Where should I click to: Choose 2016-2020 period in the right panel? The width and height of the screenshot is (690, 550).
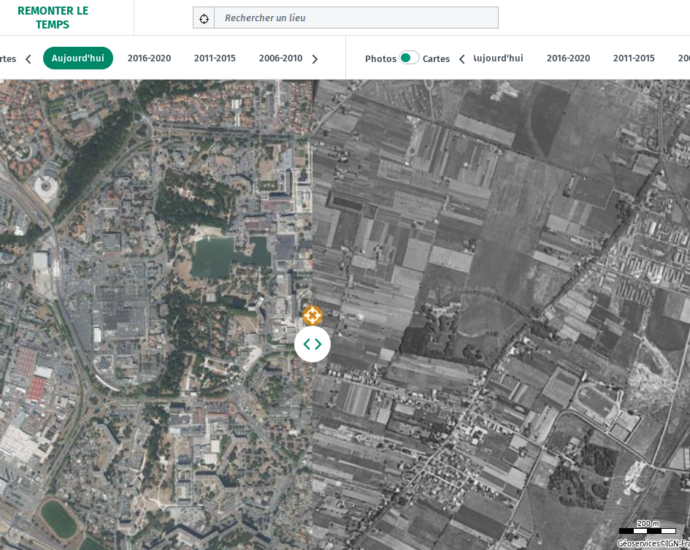(x=568, y=58)
